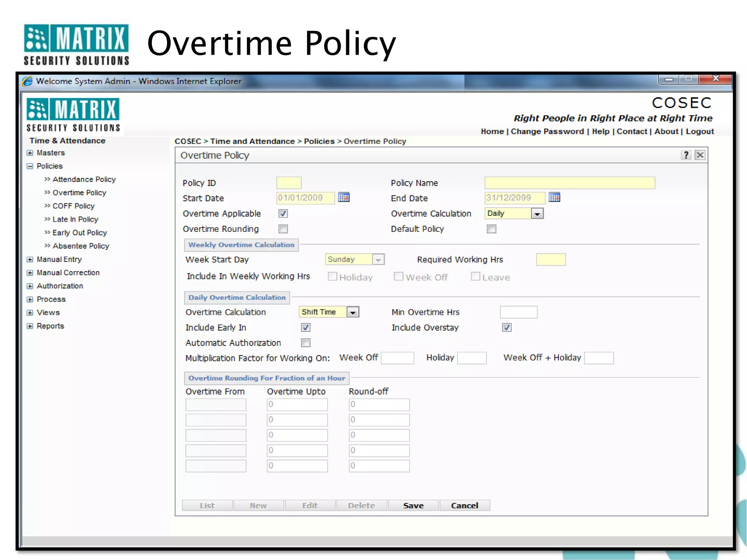Click the List button
Screen dimensions: 747x560
tap(207, 505)
